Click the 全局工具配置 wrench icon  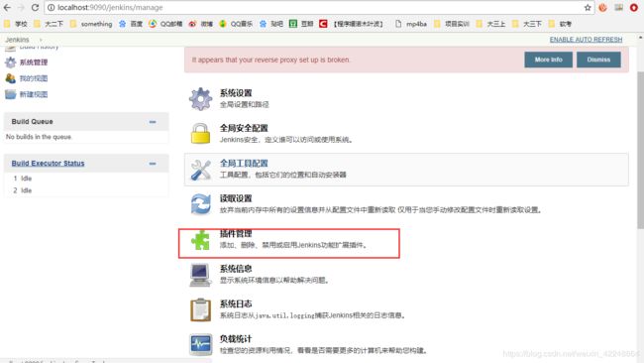click(200, 170)
